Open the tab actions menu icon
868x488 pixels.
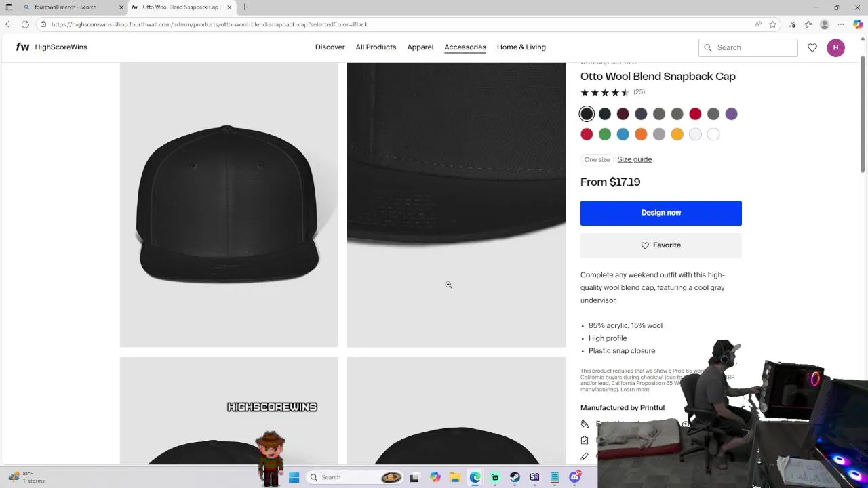9,7
